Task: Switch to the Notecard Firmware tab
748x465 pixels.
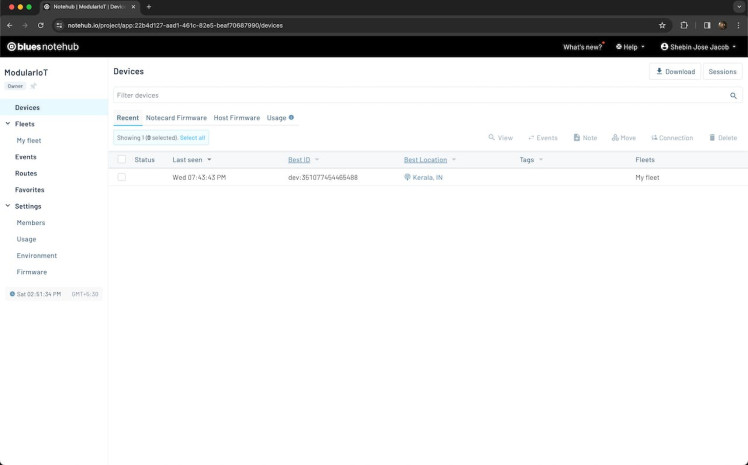Action: (176, 118)
